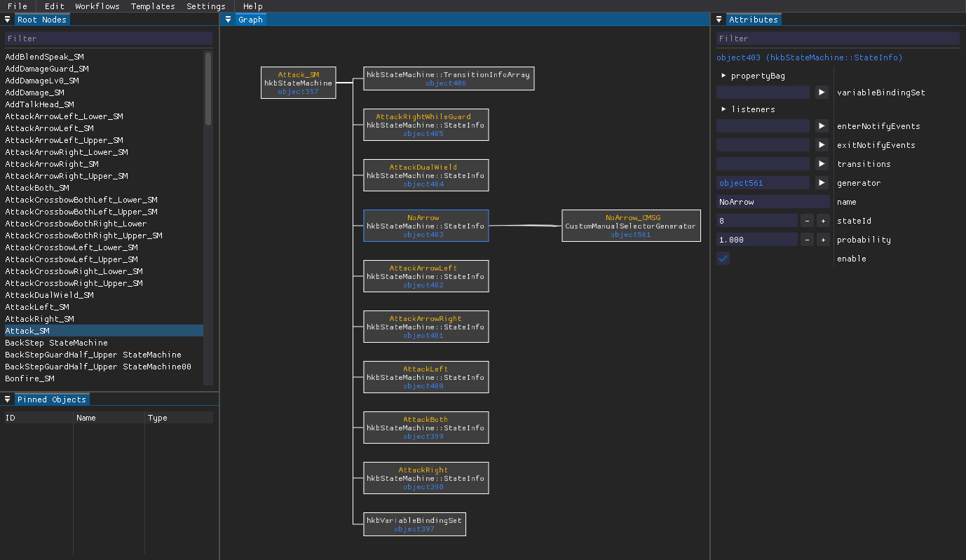Collapse the Pinned Objects panel triangle
The image size is (966, 560).
coord(8,399)
